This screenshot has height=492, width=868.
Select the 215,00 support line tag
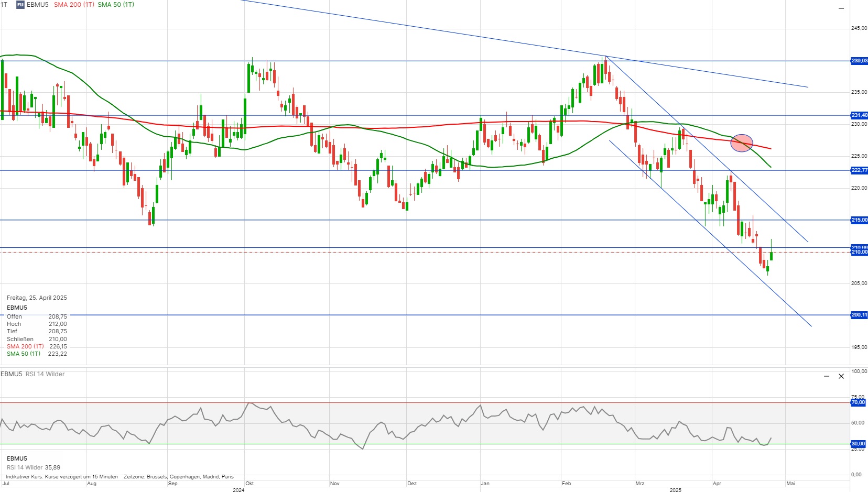pos(859,220)
